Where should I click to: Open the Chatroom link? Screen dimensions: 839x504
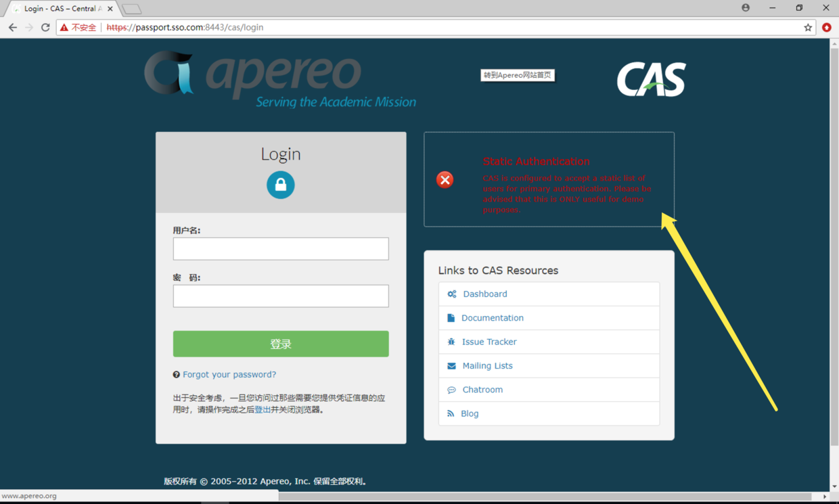(x=482, y=390)
